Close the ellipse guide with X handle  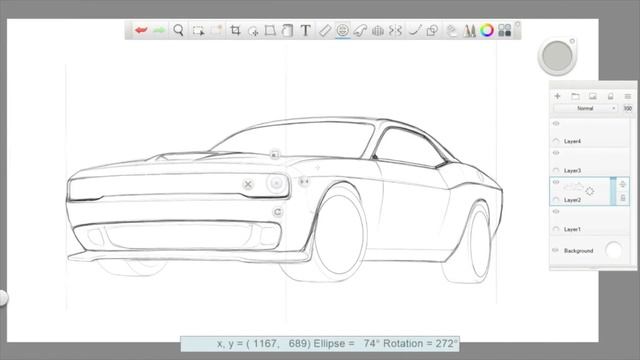248,184
